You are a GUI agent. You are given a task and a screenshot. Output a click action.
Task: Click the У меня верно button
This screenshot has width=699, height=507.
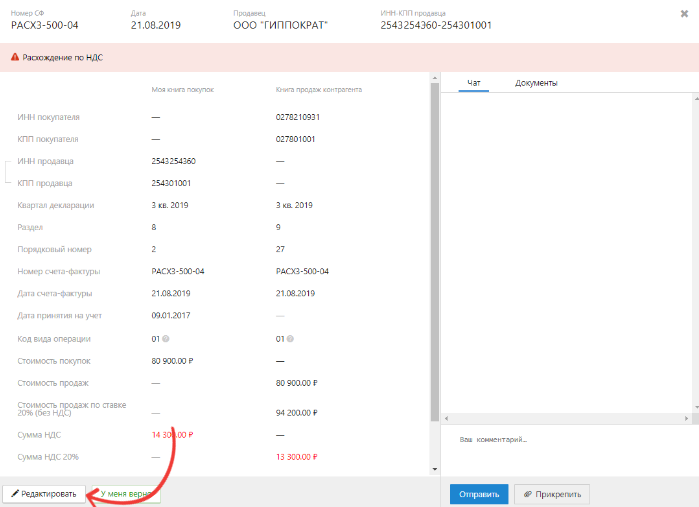[x=126, y=494]
